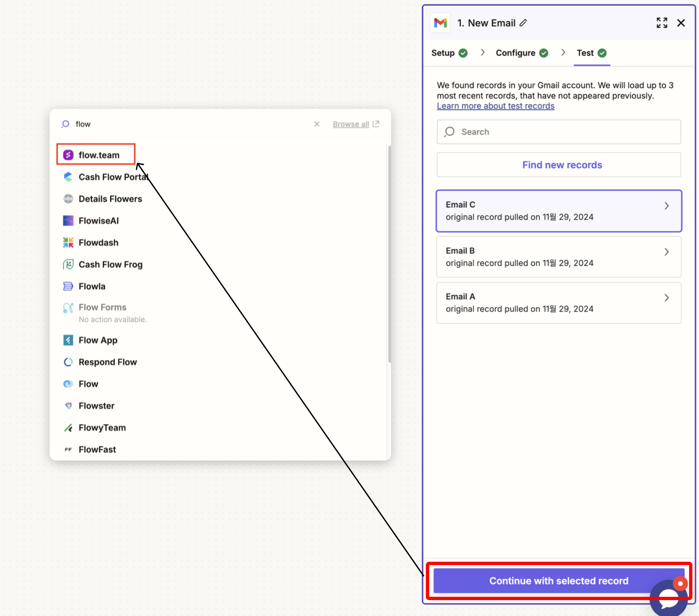Select the Flow Forms entry

pyautogui.click(x=103, y=307)
